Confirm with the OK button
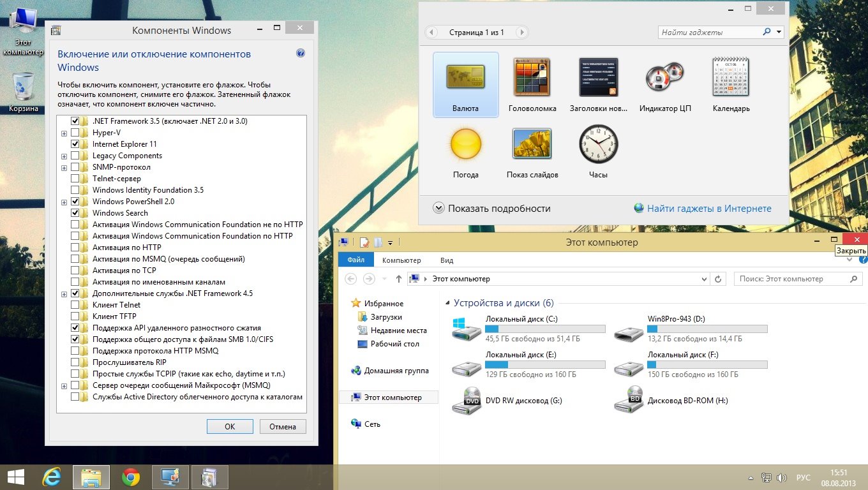Screen dimensions: 868x490 click(x=230, y=427)
